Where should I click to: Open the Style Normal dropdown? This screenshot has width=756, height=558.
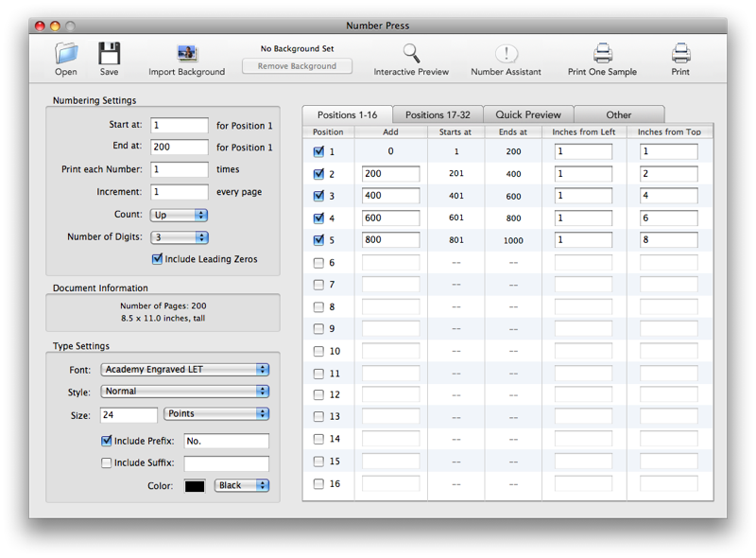tap(184, 392)
